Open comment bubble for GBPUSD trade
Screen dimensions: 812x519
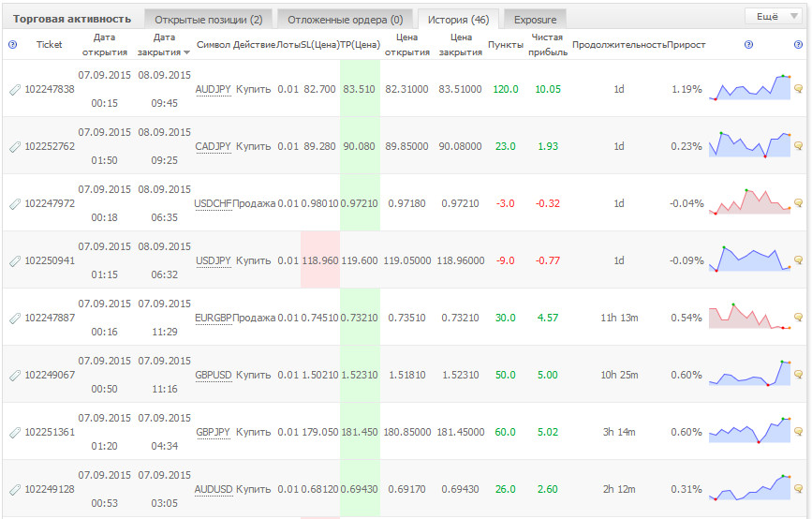click(798, 375)
